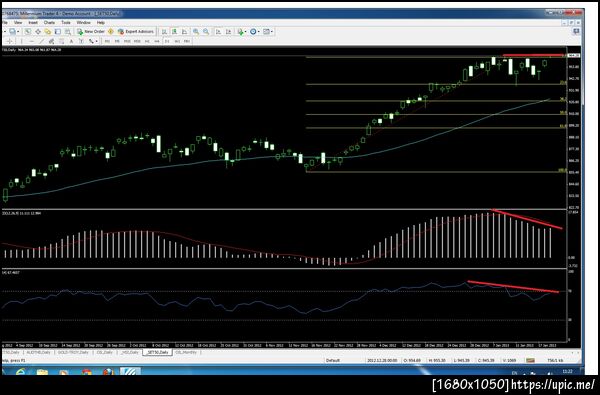
Task: Set timeframe to MN
Action: tap(187, 41)
